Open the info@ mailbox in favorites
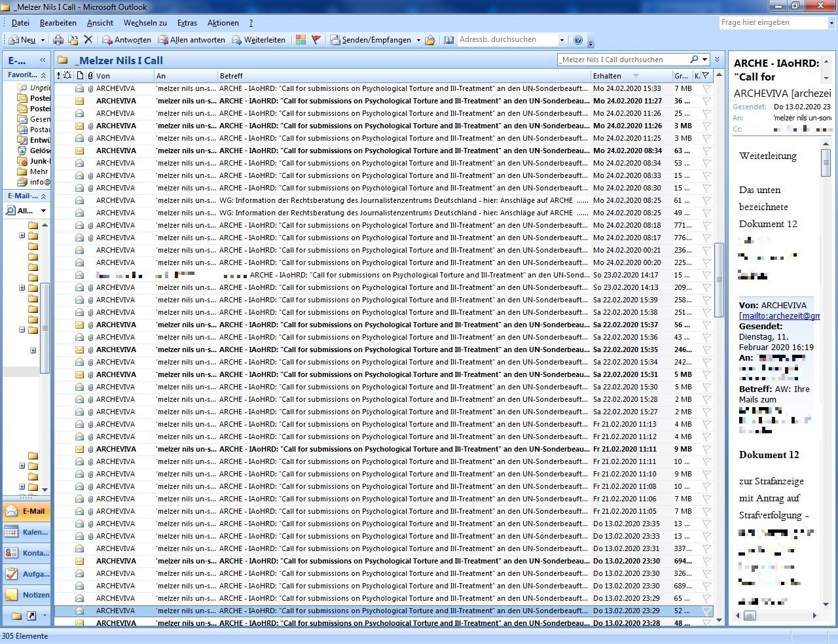 pyautogui.click(x=34, y=182)
